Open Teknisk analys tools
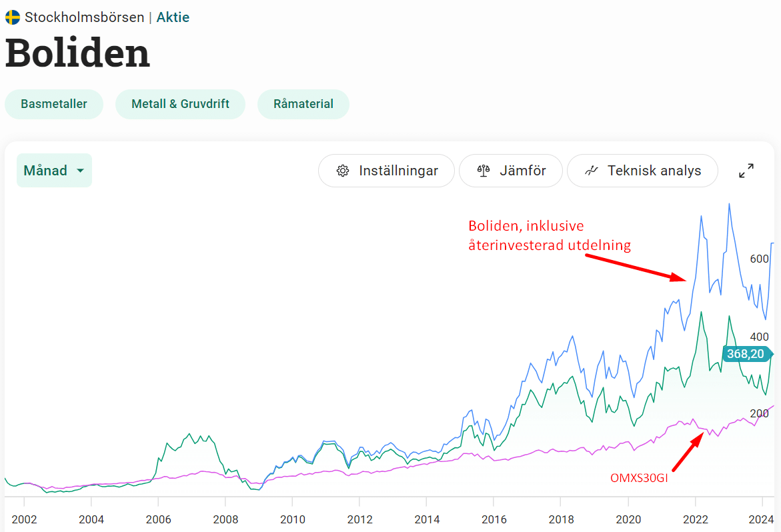Image resolution: width=781 pixels, height=532 pixels. (642, 171)
